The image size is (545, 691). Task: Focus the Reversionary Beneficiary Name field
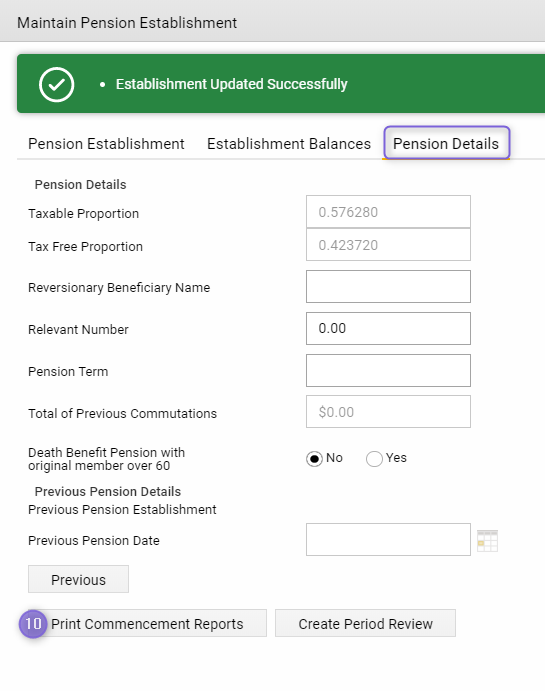[388, 286]
